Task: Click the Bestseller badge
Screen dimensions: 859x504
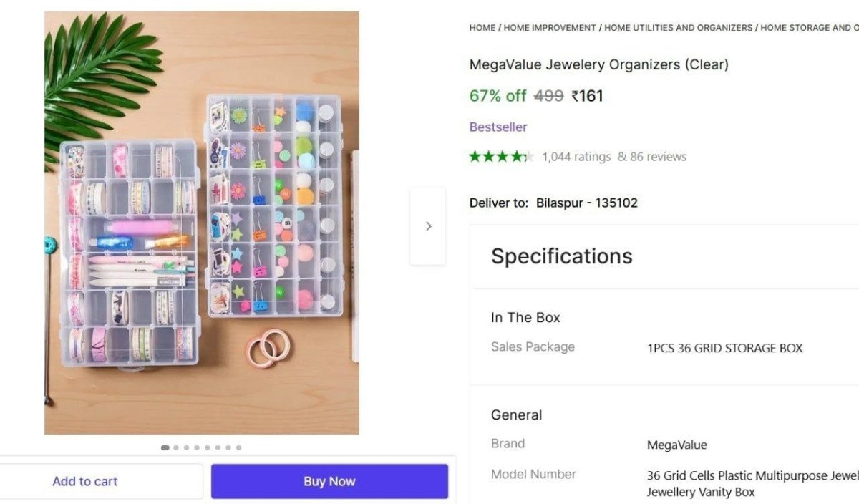Action: [498, 127]
